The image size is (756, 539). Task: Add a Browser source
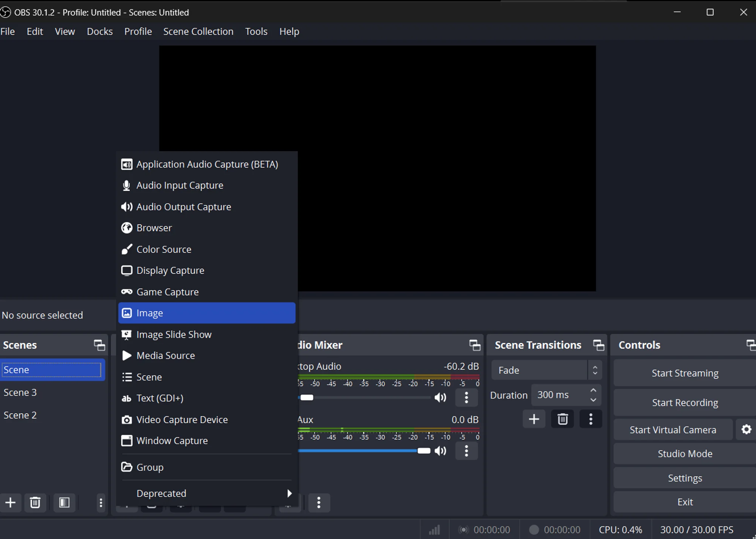pos(207,228)
